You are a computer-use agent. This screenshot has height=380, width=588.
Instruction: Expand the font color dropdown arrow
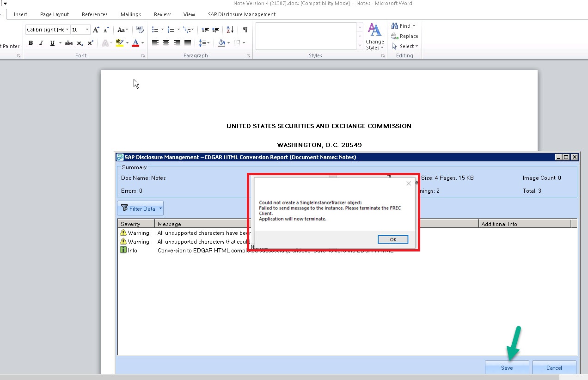click(x=142, y=43)
